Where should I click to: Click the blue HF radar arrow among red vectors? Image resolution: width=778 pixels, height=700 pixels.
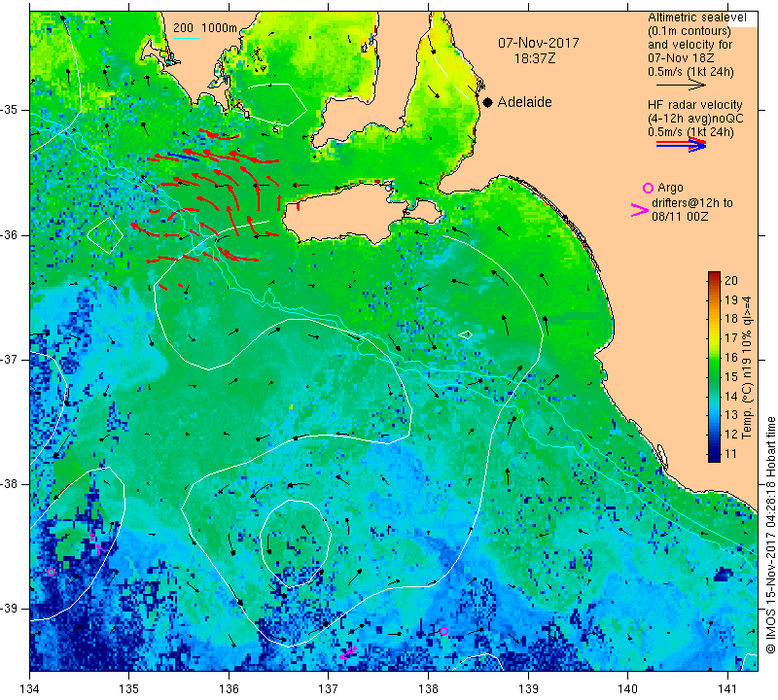(183, 156)
